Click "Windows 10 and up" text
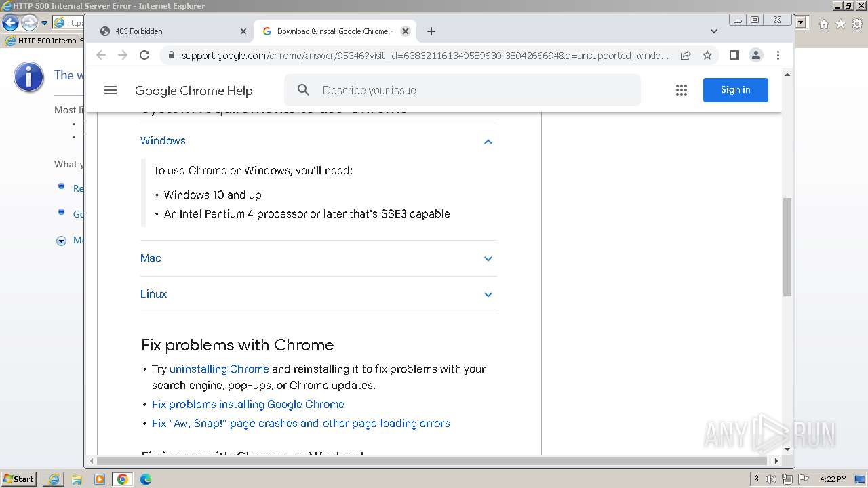This screenshot has height=488, width=868. 213,195
